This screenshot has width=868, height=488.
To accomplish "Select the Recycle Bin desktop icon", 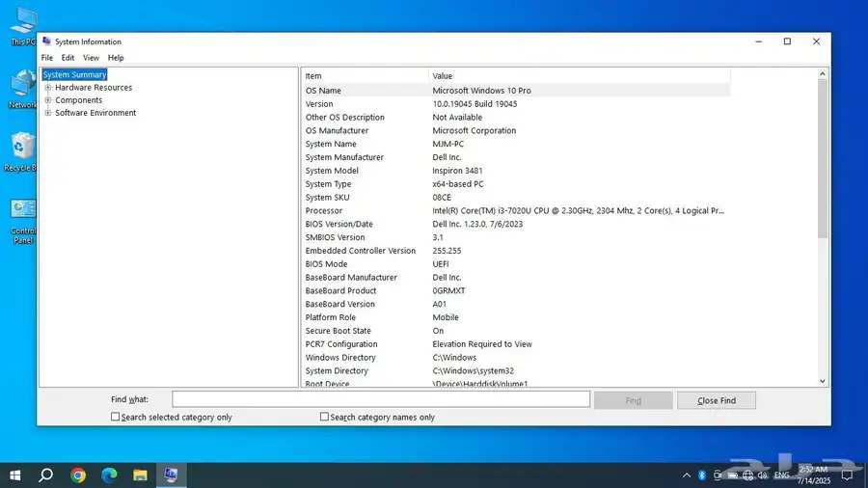I will click(21, 152).
